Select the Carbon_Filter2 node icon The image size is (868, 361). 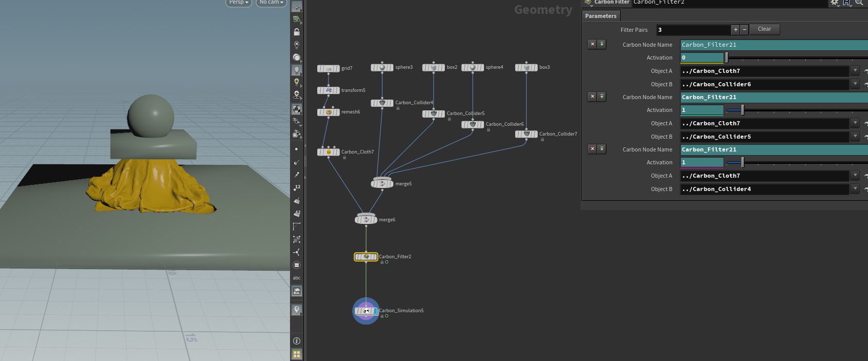(366, 257)
